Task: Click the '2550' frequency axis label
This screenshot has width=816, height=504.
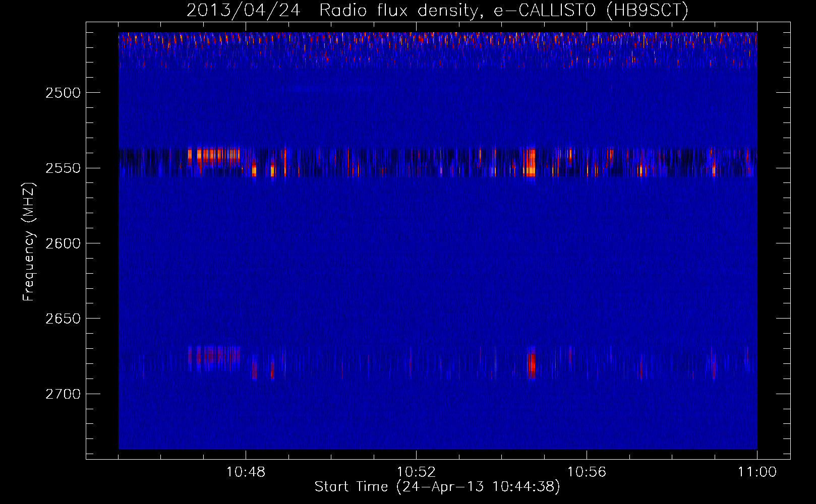Action: pyautogui.click(x=63, y=168)
